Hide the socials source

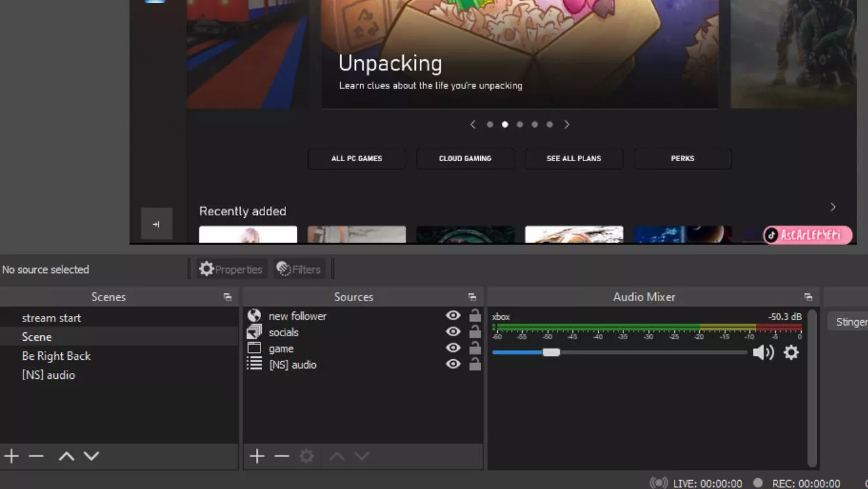click(x=453, y=331)
